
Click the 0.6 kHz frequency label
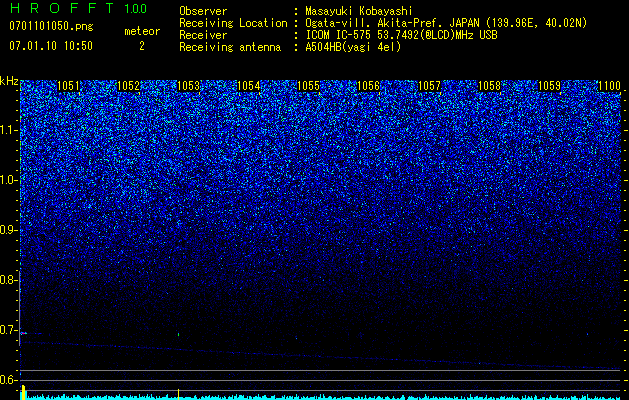9,380
